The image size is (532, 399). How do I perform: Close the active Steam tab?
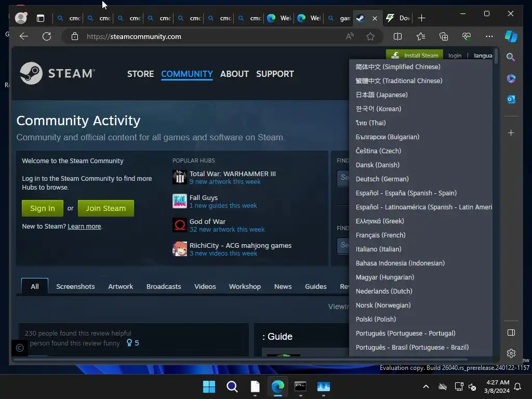(375, 18)
